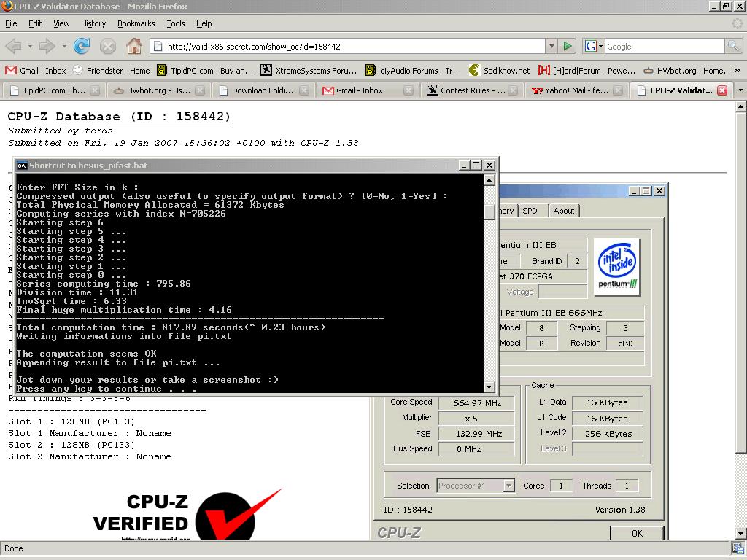Click the CPU-Z Database ID heading
Screen dimensions: 747x560
coord(120,117)
